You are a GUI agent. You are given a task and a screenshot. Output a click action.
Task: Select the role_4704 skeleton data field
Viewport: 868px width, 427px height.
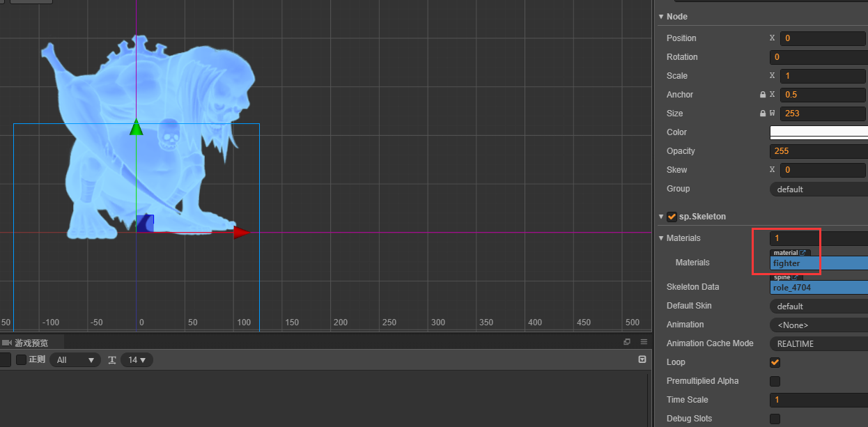(819, 288)
